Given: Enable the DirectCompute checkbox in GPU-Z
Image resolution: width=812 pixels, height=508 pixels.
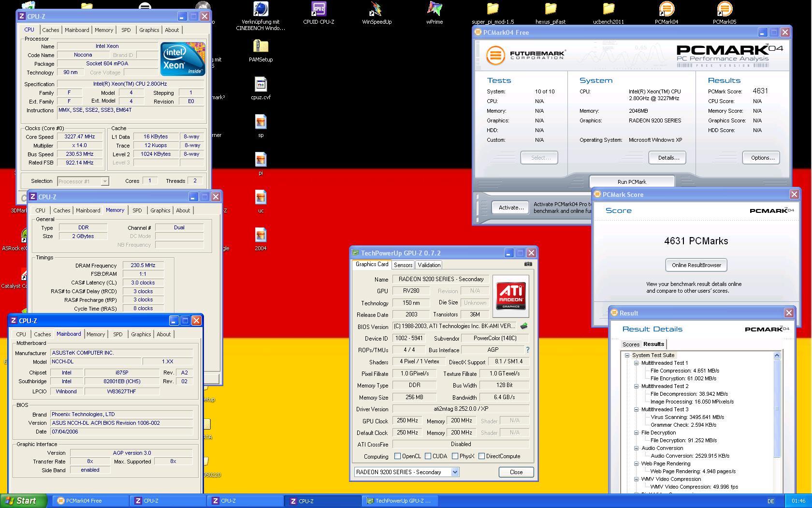Looking at the screenshot, I should (x=481, y=456).
